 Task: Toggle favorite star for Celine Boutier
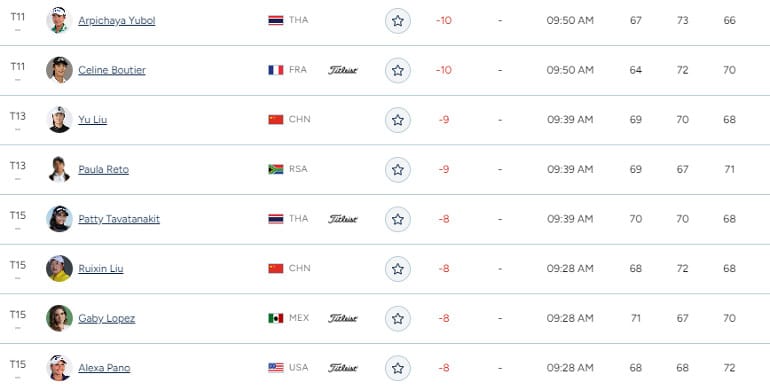[x=398, y=70]
